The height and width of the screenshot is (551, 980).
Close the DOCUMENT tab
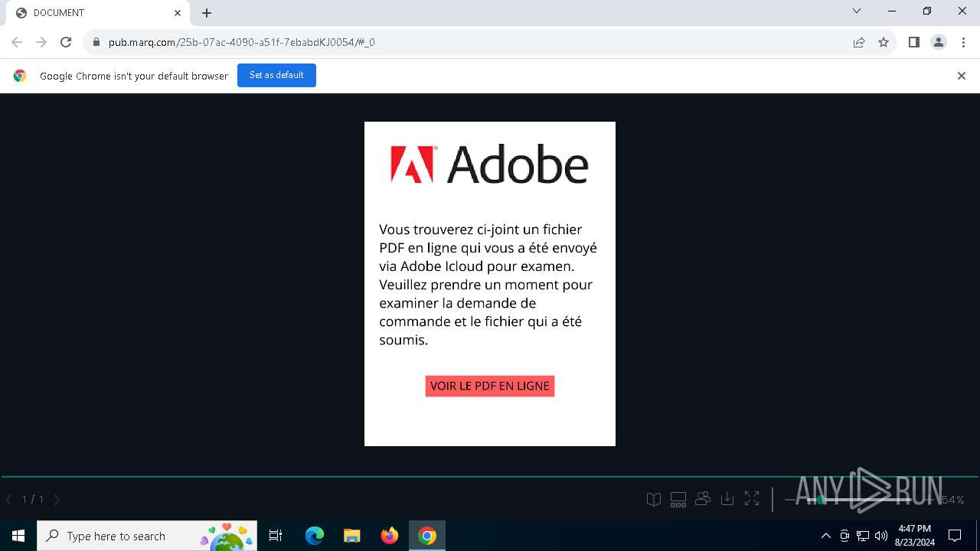coord(178,13)
